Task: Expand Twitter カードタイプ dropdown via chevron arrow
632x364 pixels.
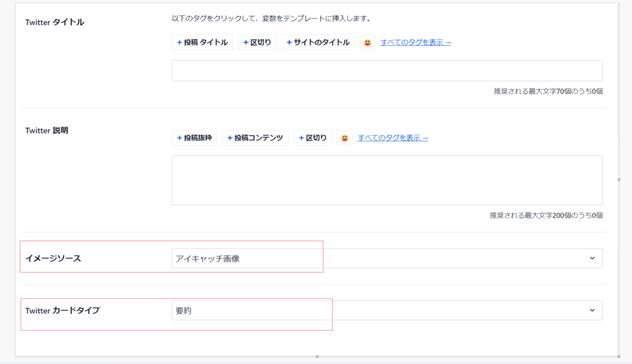Action: [x=592, y=310]
